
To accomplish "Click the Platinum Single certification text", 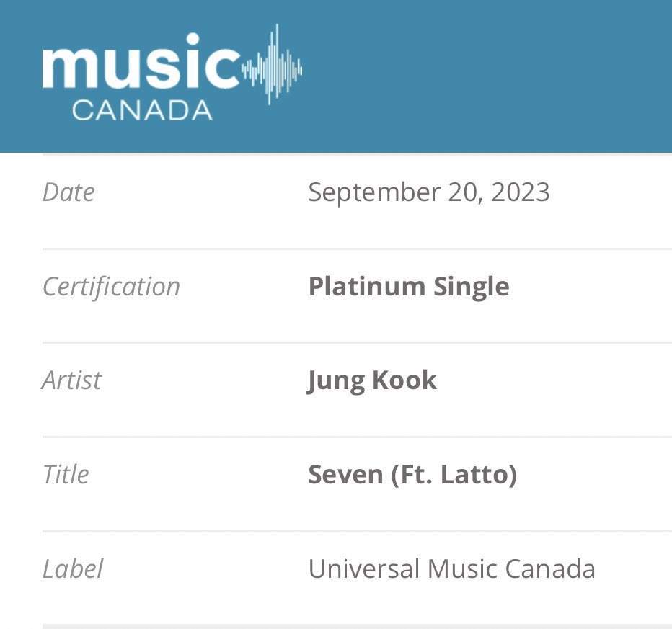I will tap(409, 287).
